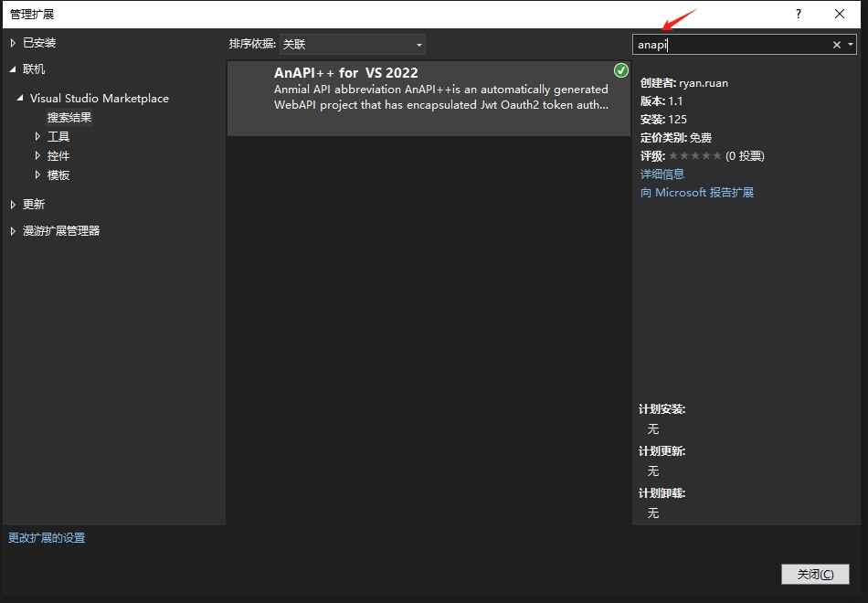Select the AnAPI++ for VS 2022 result

tap(429, 99)
